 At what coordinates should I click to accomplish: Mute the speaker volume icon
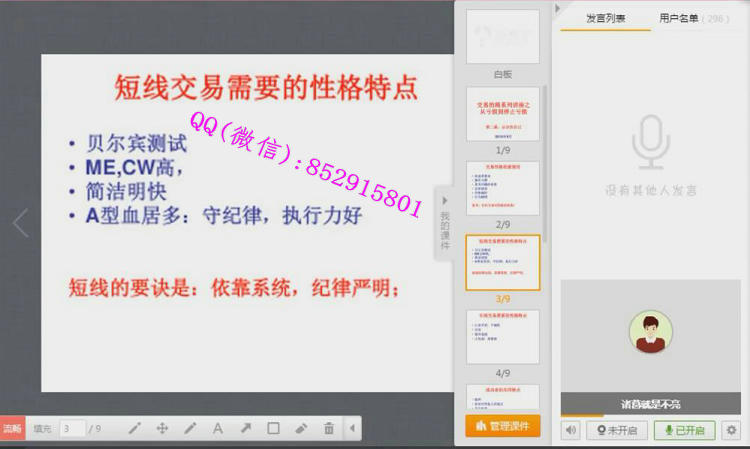pyautogui.click(x=571, y=430)
